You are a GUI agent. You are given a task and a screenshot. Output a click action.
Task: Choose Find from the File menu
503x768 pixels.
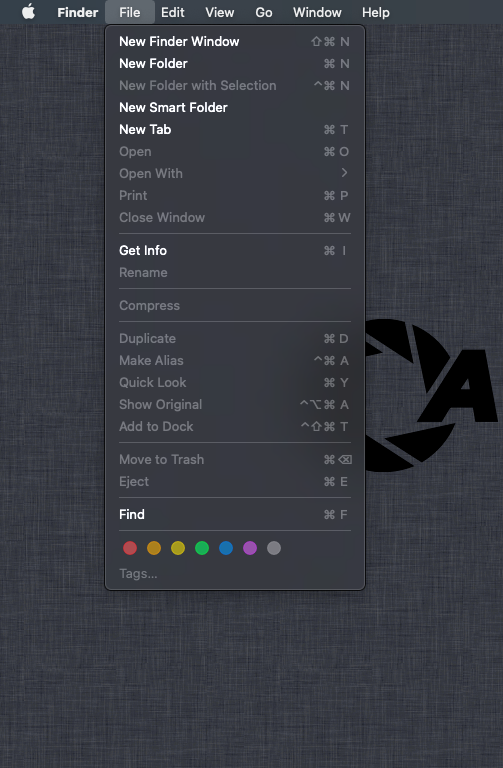tap(235, 515)
